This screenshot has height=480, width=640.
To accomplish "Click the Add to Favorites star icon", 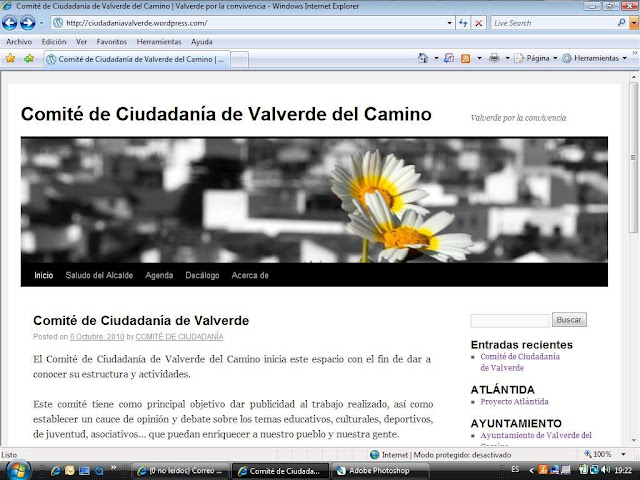I will (x=29, y=58).
